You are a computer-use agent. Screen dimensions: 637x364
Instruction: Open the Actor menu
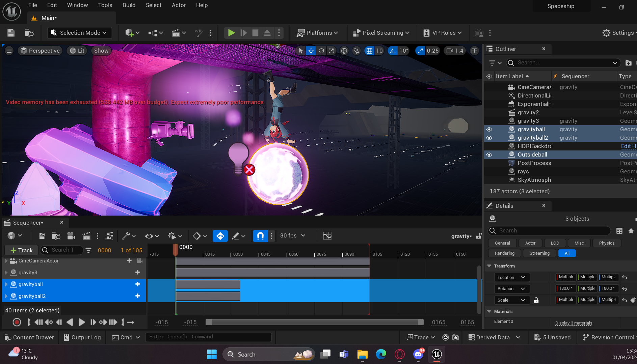click(179, 5)
